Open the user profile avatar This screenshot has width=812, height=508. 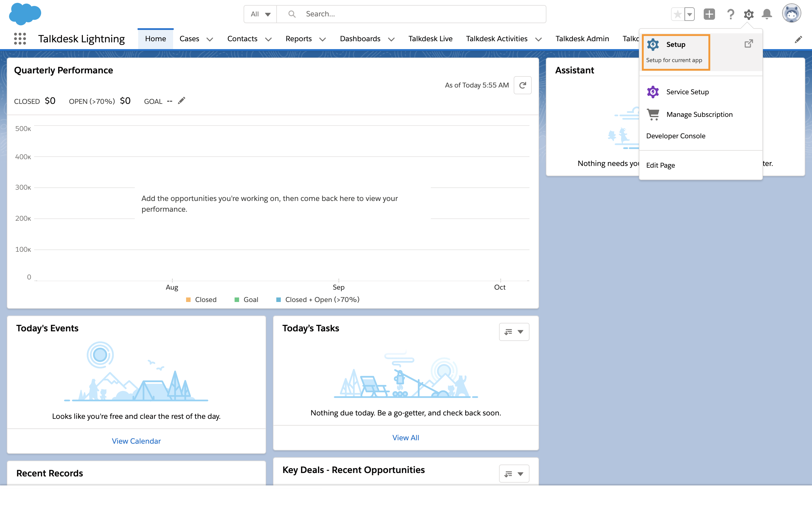(x=791, y=14)
